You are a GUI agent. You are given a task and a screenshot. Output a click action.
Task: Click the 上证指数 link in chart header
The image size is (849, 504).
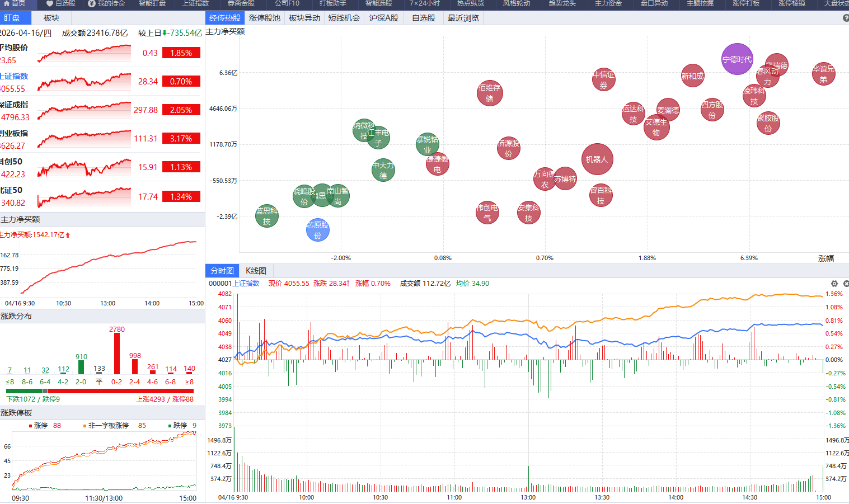[x=246, y=284]
